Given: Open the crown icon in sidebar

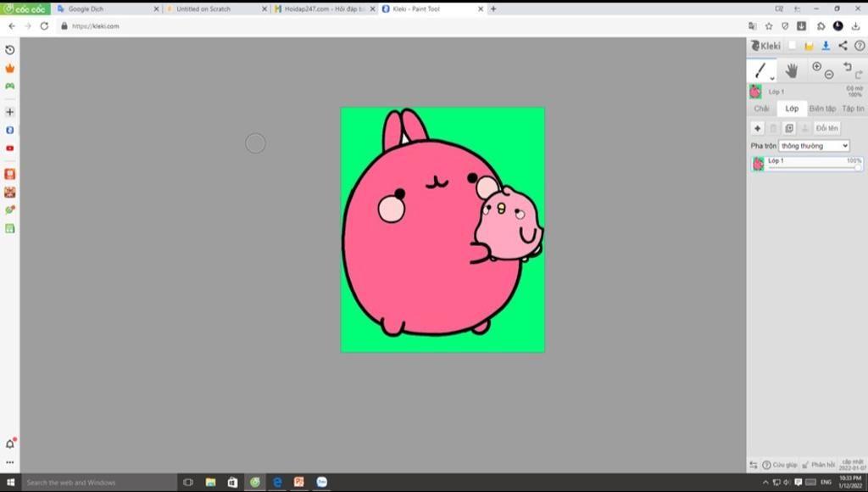Looking at the screenshot, I should (10, 68).
